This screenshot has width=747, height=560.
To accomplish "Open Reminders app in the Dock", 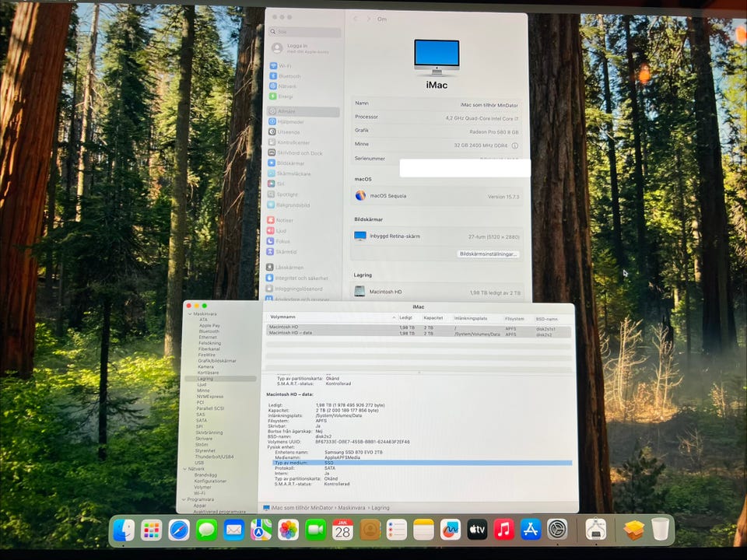I will (x=396, y=530).
